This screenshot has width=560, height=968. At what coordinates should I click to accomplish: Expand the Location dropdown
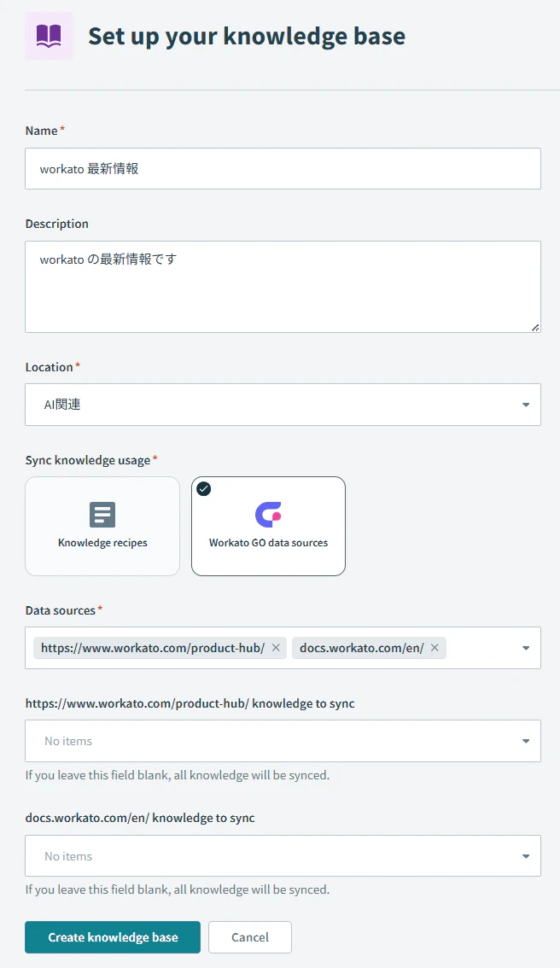point(283,405)
